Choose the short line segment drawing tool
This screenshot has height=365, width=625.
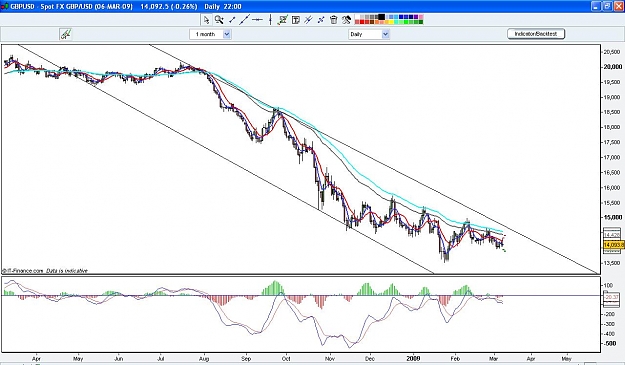[232, 20]
